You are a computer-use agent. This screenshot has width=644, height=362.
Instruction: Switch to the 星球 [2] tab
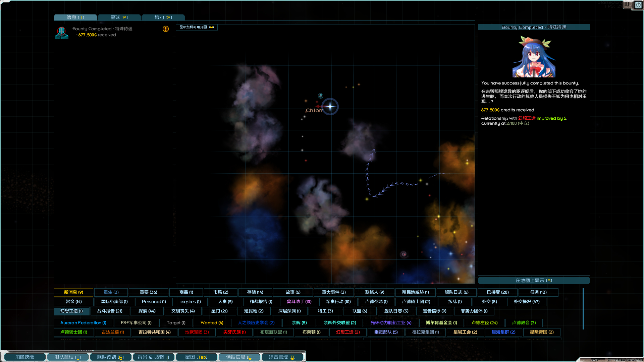click(119, 17)
